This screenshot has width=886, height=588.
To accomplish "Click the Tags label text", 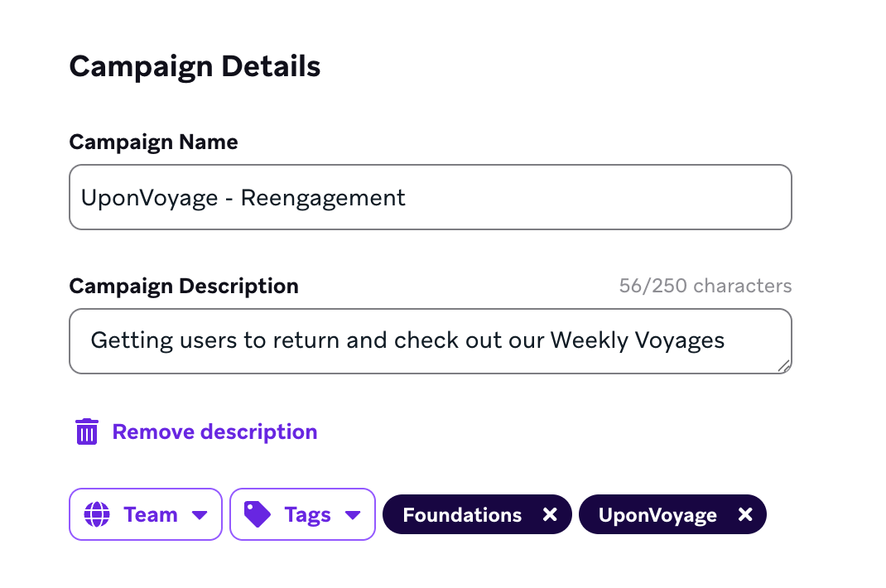I will coord(307,515).
